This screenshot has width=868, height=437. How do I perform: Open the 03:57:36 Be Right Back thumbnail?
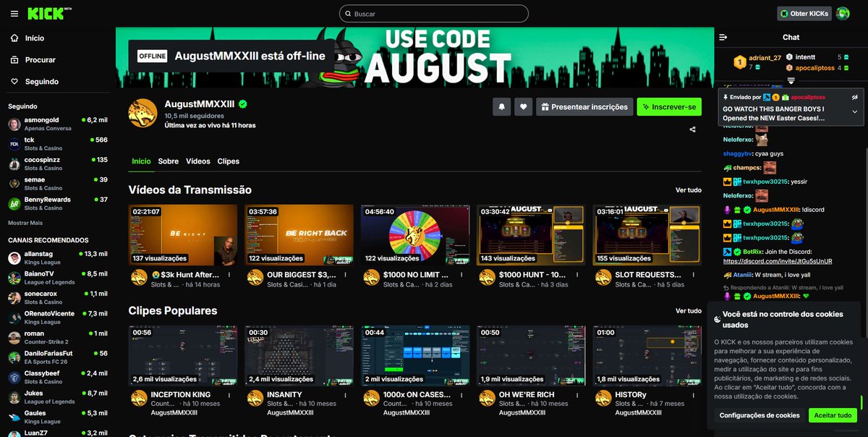point(299,234)
